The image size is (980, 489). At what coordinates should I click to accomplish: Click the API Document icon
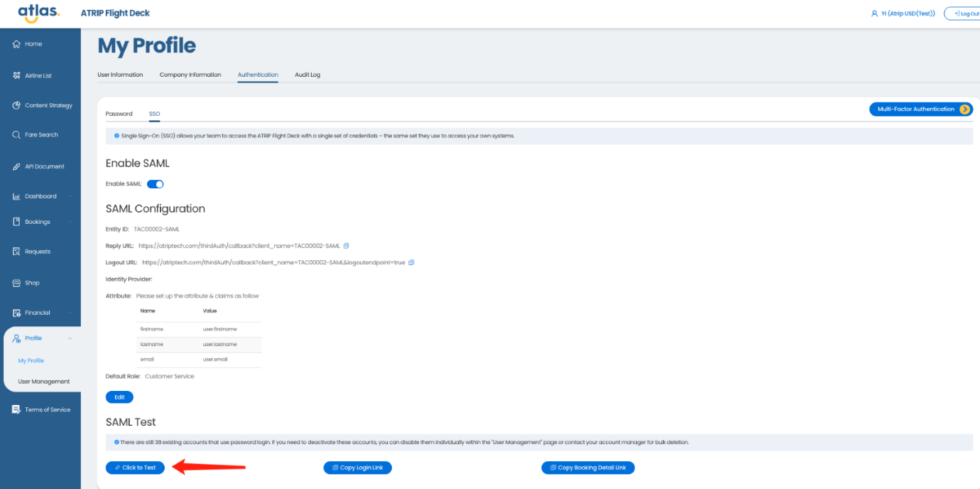[x=16, y=167]
